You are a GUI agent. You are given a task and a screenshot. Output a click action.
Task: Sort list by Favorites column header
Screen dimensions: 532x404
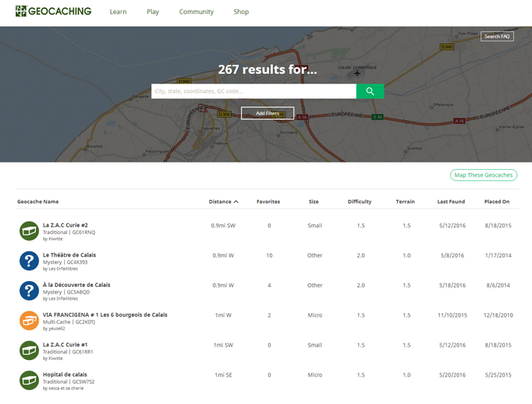(268, 201)
